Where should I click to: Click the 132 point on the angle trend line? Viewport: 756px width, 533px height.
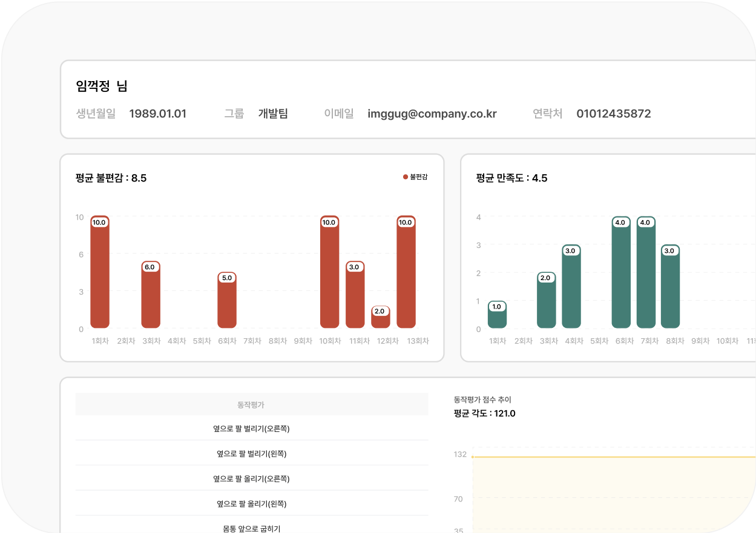(473, 456)
